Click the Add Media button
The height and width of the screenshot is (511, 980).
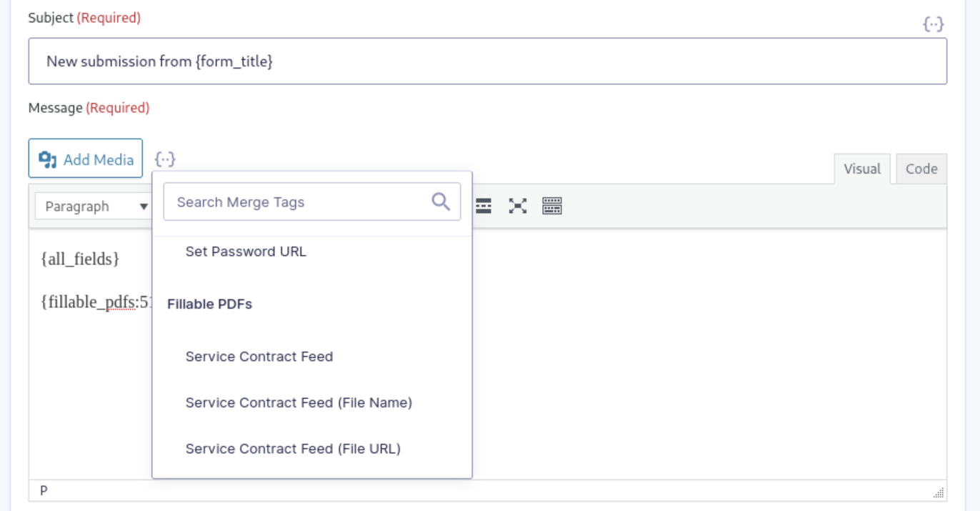[85, 159]
